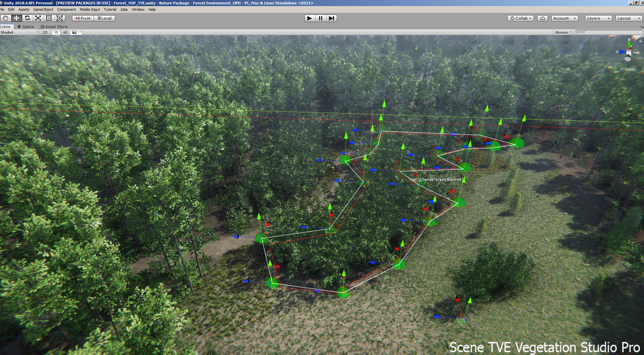Open the Assets menu
This screenshot has width=644, height=355.
point(24,9)
